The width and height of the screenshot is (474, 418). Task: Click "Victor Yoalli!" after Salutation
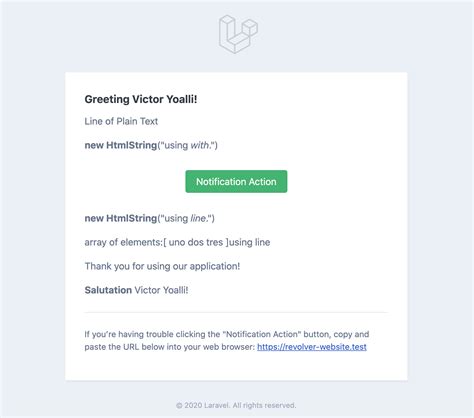(161, 290)
